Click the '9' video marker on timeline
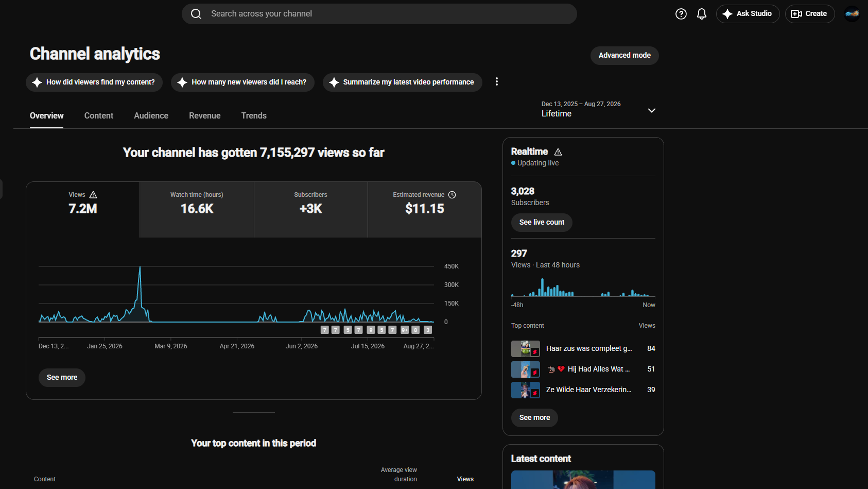 (371, 330)
